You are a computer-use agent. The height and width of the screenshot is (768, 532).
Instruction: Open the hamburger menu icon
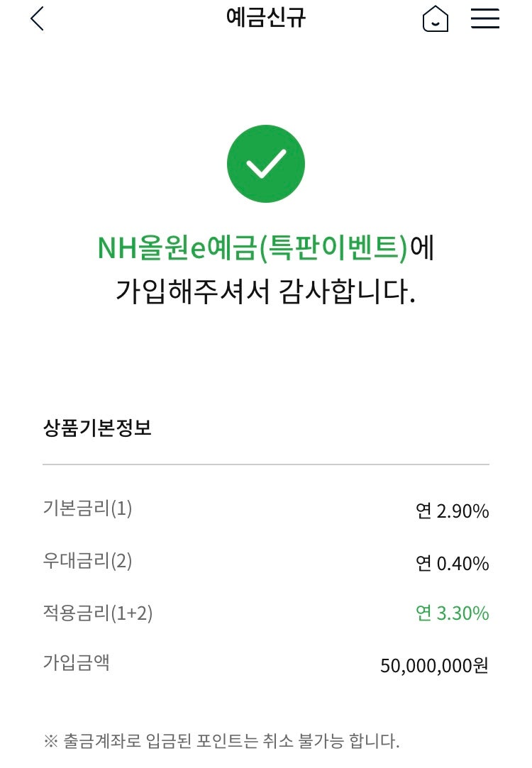pos(485,18)
